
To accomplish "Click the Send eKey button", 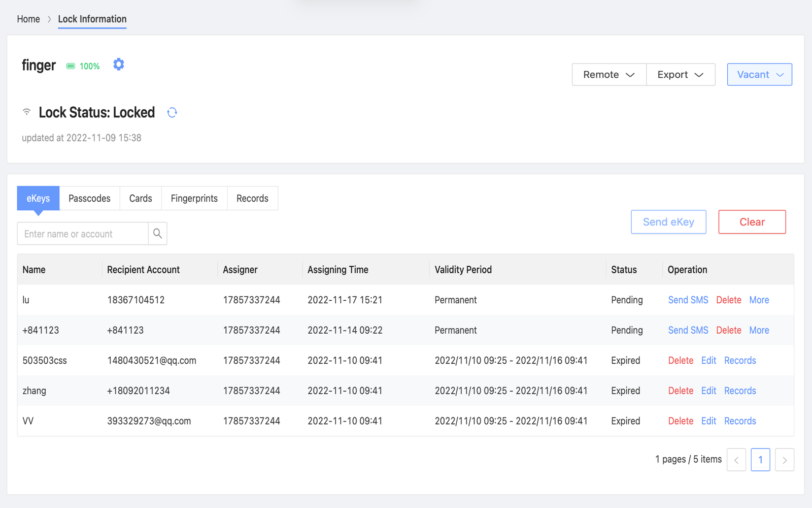I will (x=668, y=222).
